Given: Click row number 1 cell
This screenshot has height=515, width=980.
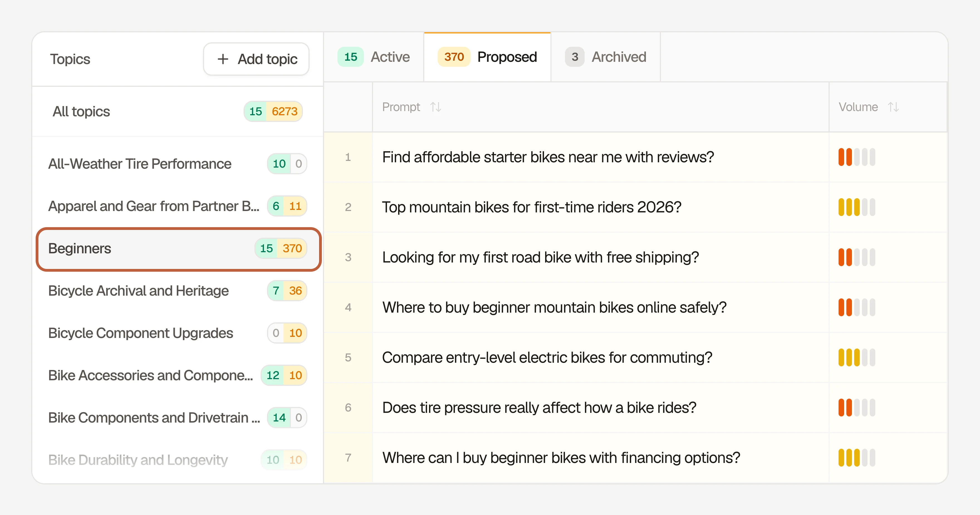Looking at the screenshot, I should [x=348, y=157].
